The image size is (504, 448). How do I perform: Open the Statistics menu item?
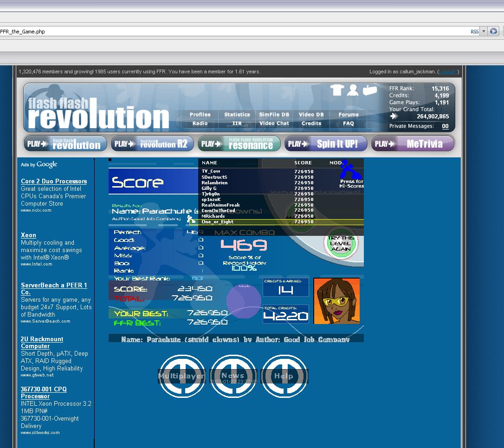tap(237, 115)
